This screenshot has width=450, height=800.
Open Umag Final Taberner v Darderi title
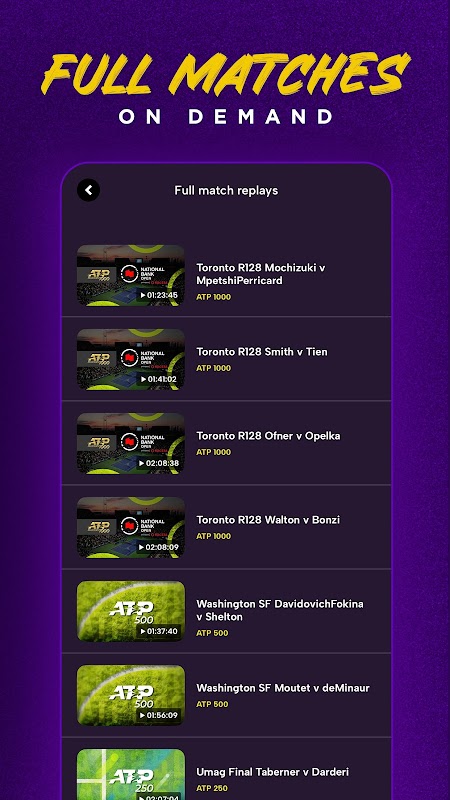(272, 772)
